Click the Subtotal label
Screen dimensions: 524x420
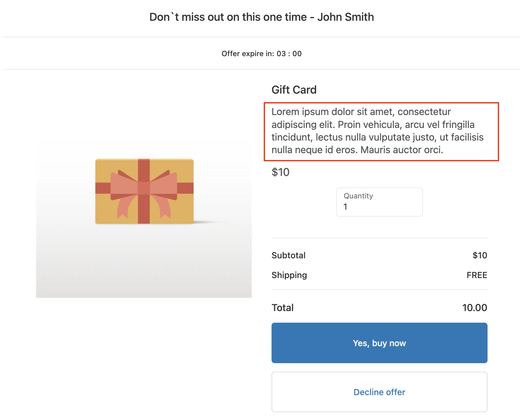(288, 255)
